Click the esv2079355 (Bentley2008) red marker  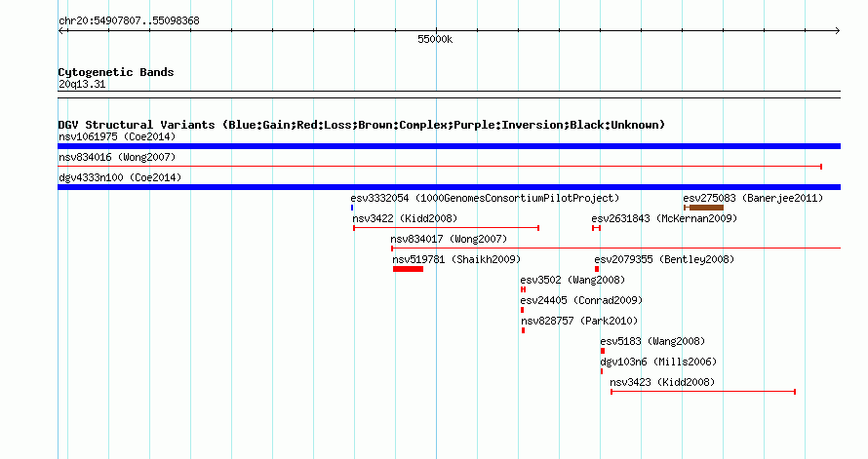pyautogui.click(x=597, y=269)
